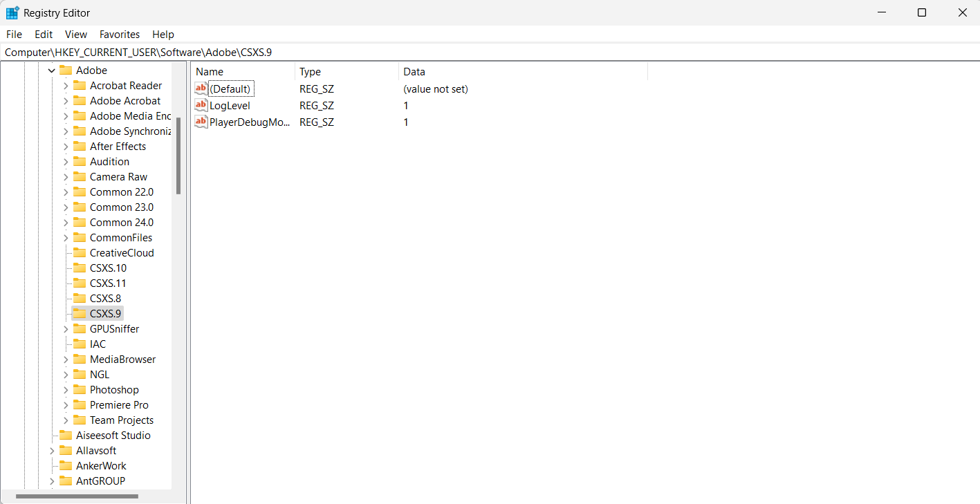
Task: Click the Adobe folder icon
Action: pos(66,71)
